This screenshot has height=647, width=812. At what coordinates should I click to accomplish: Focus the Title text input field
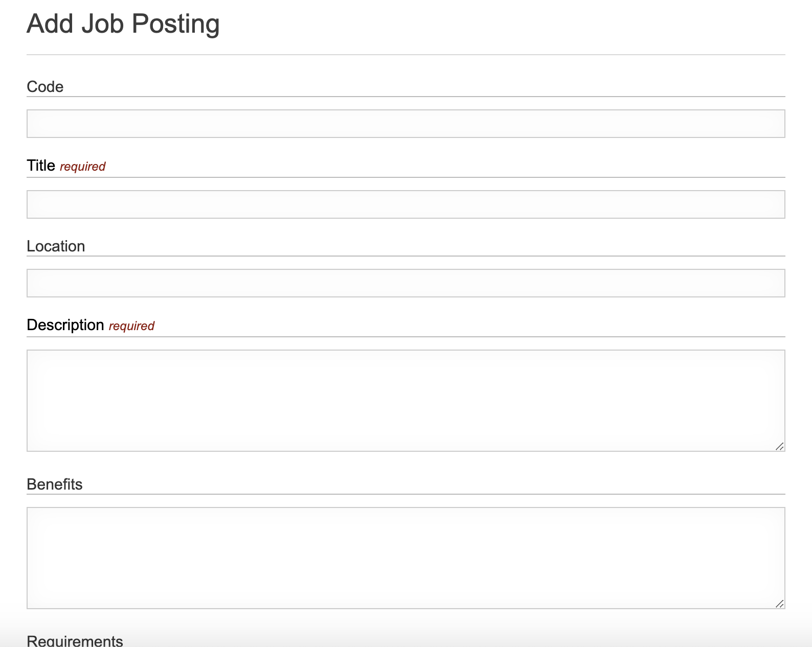click(405, 204)
